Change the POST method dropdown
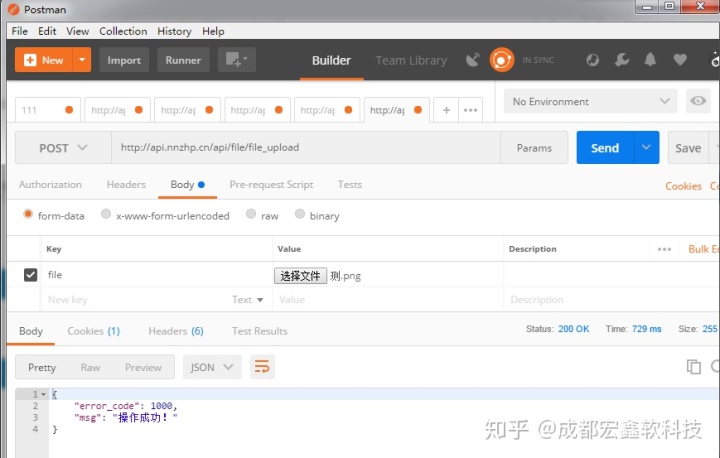 pos(63,148)
